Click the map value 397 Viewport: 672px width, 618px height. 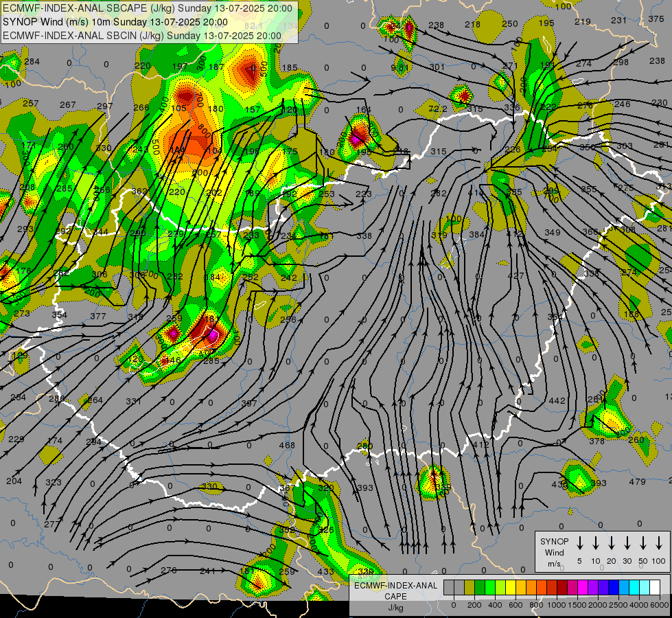pyautogui.click(x=249, y=403)
